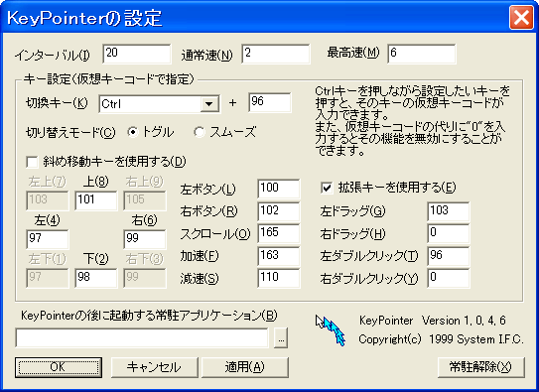
Task: Click the 切り替えモード(C) label
Action: (x=70, y=133)
